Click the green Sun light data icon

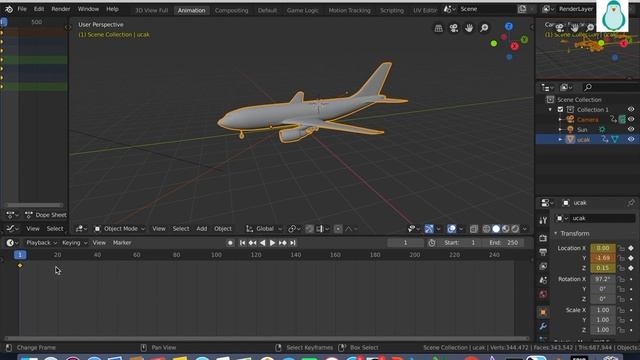602,130
